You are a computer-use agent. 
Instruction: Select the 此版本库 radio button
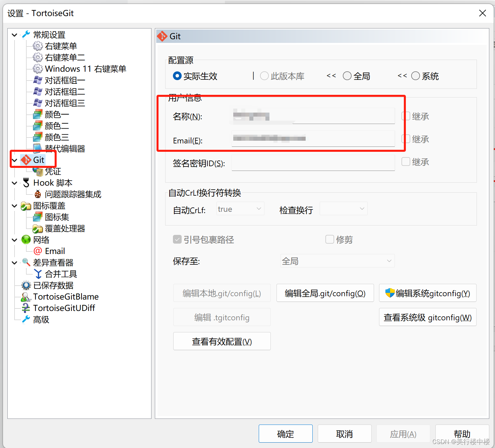264,76
